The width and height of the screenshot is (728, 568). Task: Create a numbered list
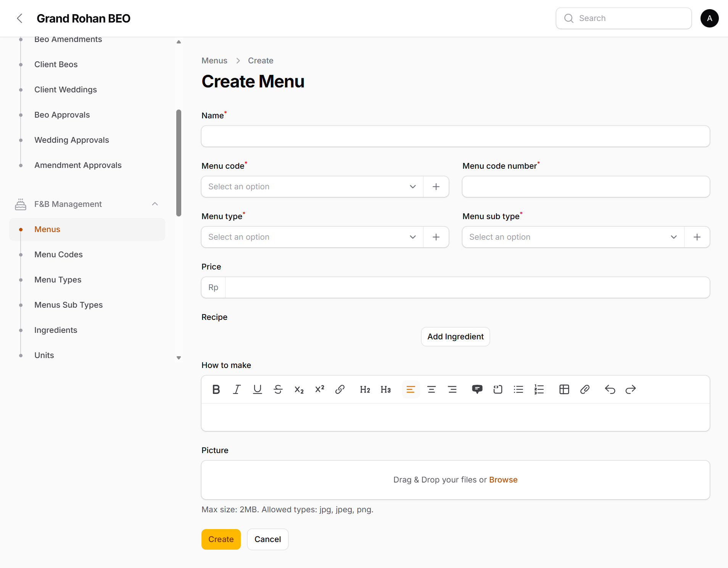[539, 389]
